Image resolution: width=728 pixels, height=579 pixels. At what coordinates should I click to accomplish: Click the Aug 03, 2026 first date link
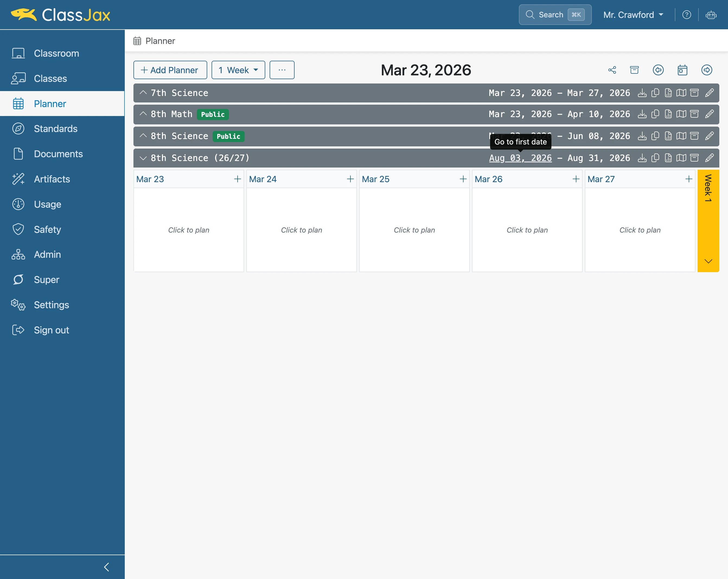click(x=520, y=158)
